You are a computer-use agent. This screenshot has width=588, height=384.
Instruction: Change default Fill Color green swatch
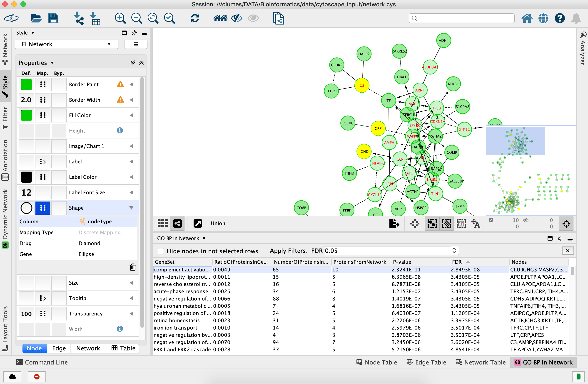tap(26, 115)
